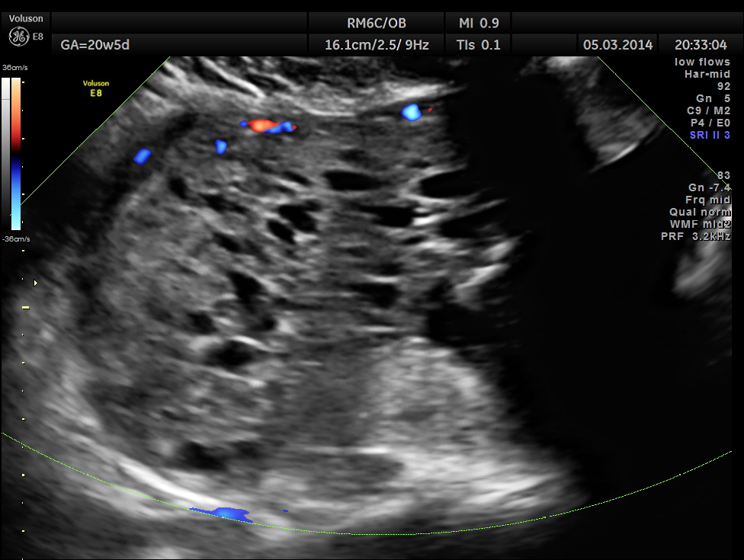Click the RM6C/OB probe header field
The height and width of the screenshot is (560, 744).
pos(376,23)
